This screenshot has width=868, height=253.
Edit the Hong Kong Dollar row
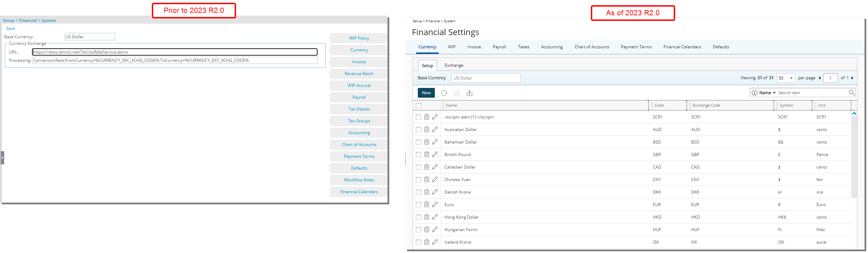pyautogui.click(x=435, y=217)
